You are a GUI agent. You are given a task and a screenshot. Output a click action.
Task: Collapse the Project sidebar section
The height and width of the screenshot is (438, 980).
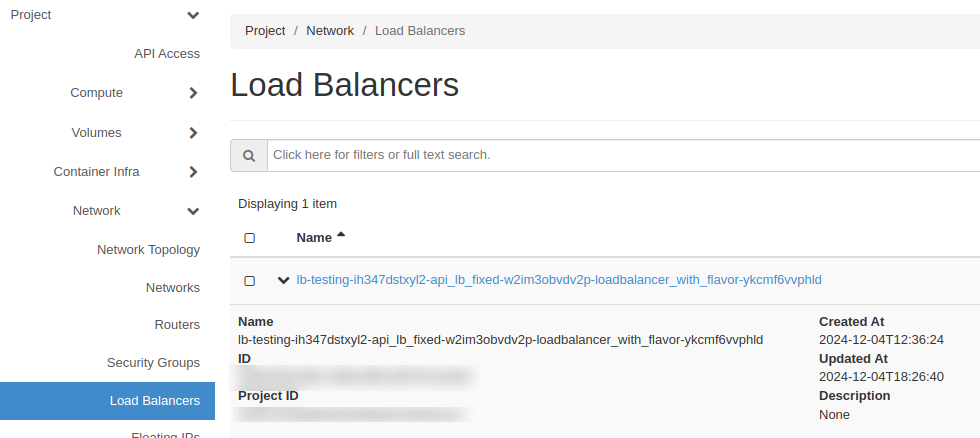tap(193, 15)
